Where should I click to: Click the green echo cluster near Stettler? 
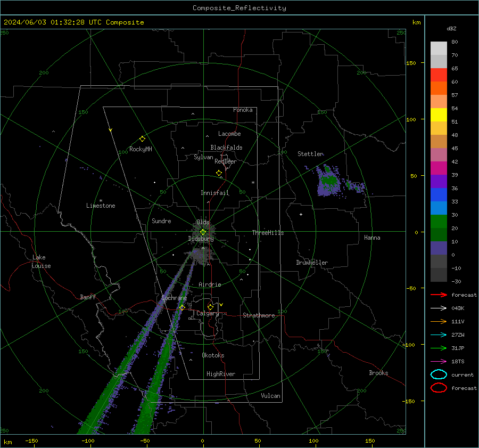329,181
